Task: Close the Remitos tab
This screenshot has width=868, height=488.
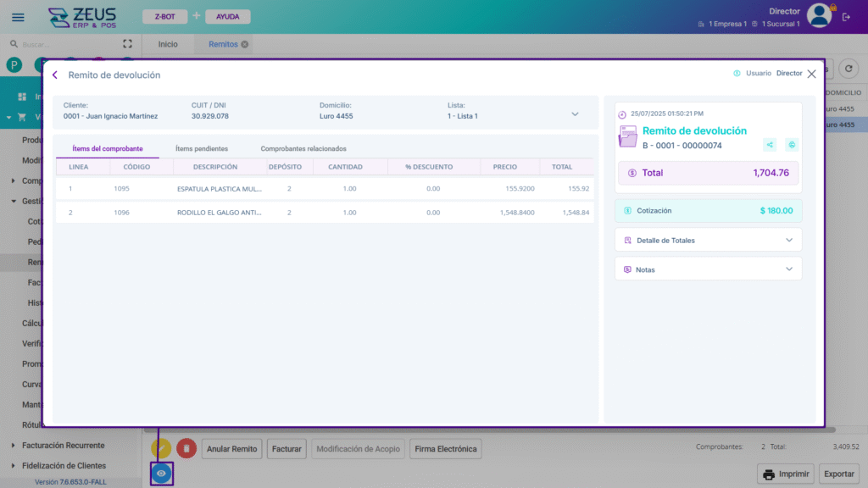Action: 245,44
